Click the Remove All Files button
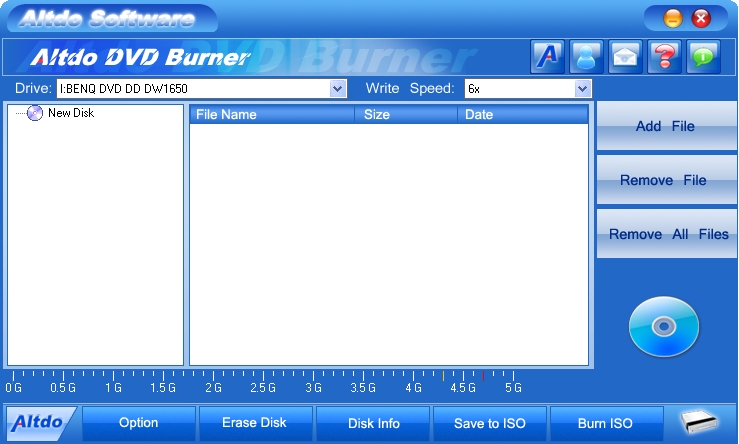Viewport: 739px width, 444px height. 666,234
